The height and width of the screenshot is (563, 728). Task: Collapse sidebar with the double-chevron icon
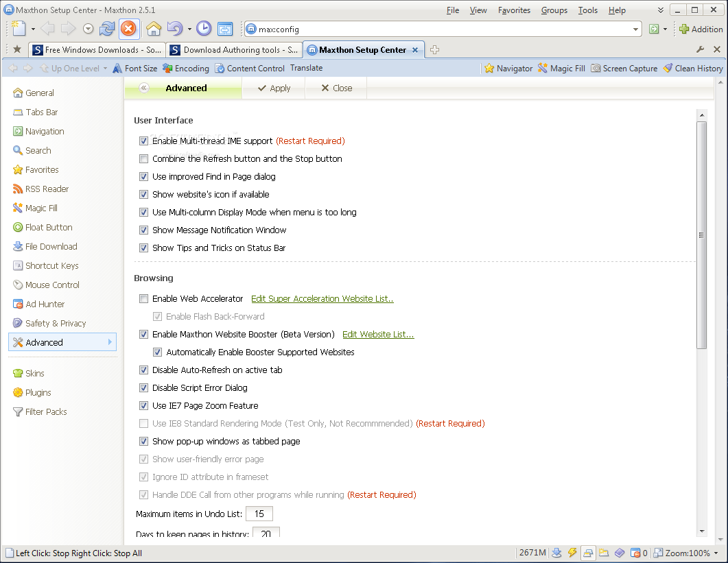[x=144, y=88]
